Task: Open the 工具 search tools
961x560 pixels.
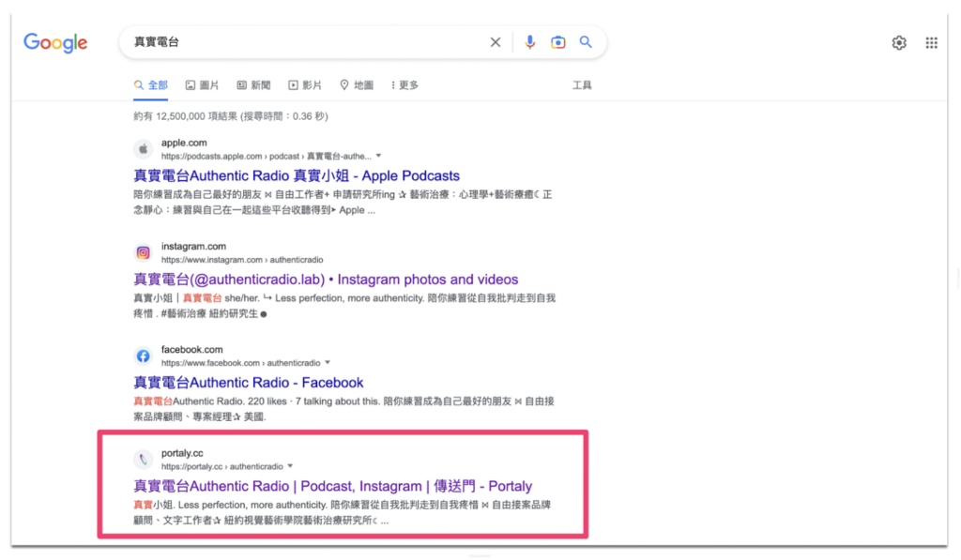Action: (x=582, y=85)
